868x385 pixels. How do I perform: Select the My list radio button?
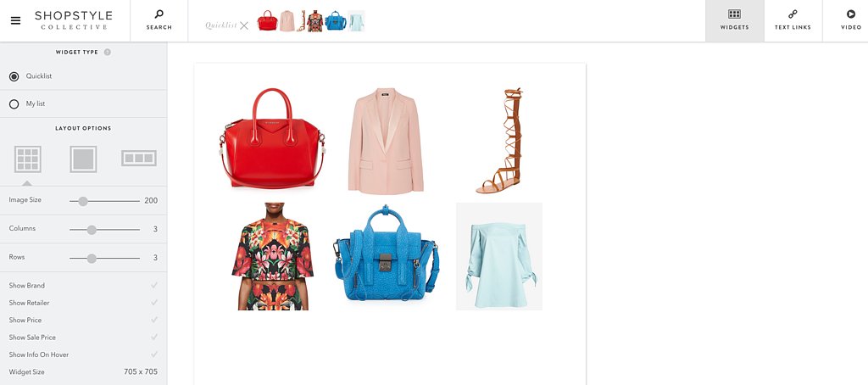[x=14, y=104]
